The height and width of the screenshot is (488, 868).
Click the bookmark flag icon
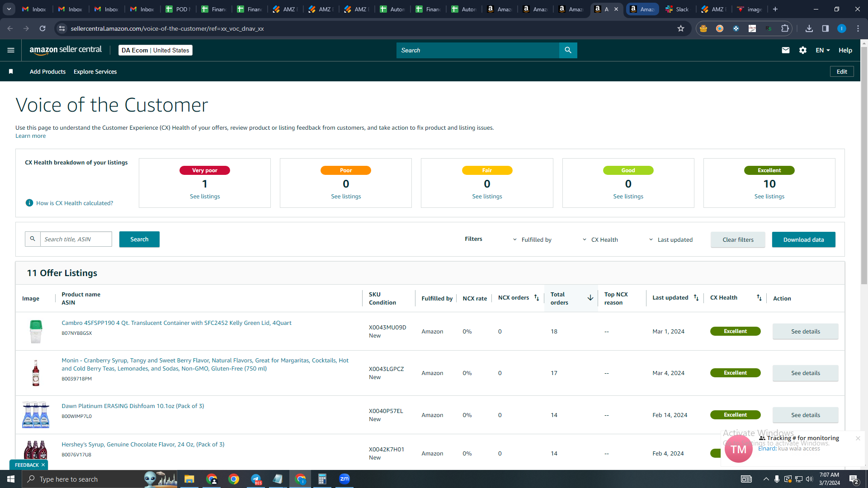tap(11, 71)
